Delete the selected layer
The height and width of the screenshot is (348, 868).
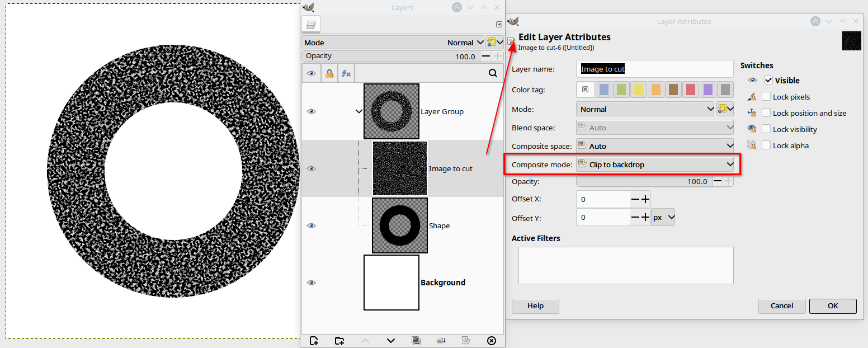click(x=492, y=341)
